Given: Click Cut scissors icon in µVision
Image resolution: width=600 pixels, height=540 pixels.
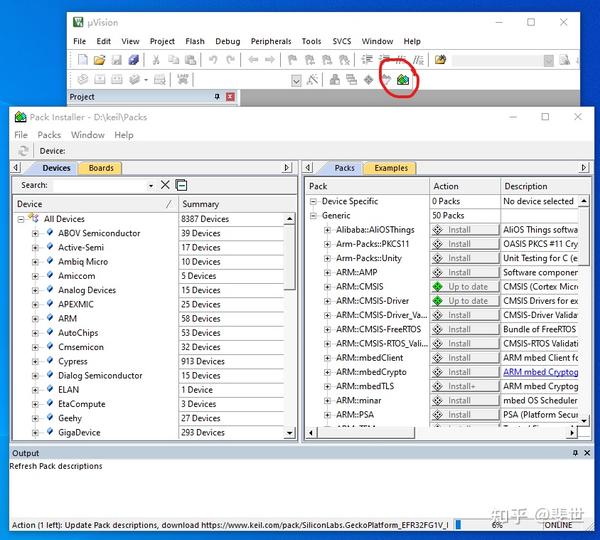Looking at the screenshot, I should (156, 60).
